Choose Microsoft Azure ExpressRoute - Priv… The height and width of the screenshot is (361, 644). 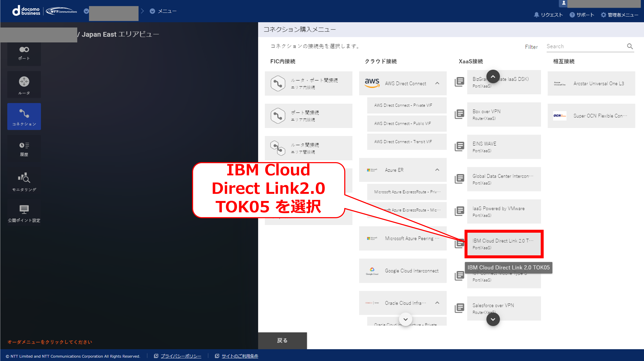tap(407, 192)
